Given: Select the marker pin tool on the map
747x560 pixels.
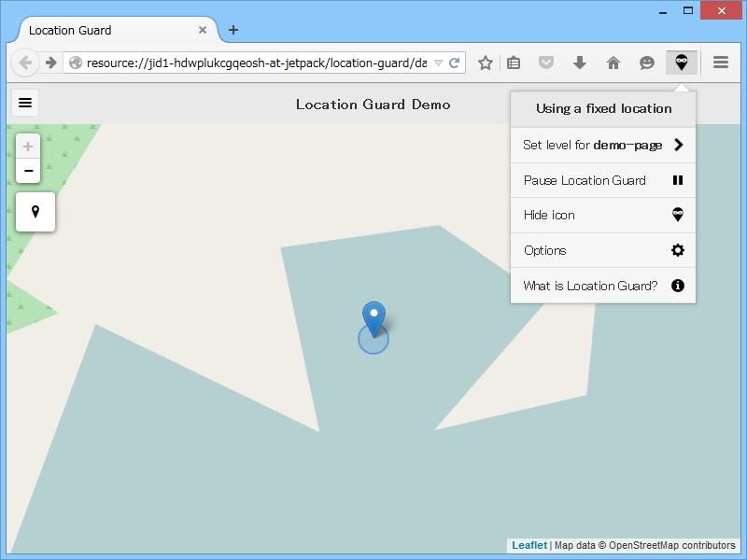Looking at the screenshot, I should click(x=35, y=212).
